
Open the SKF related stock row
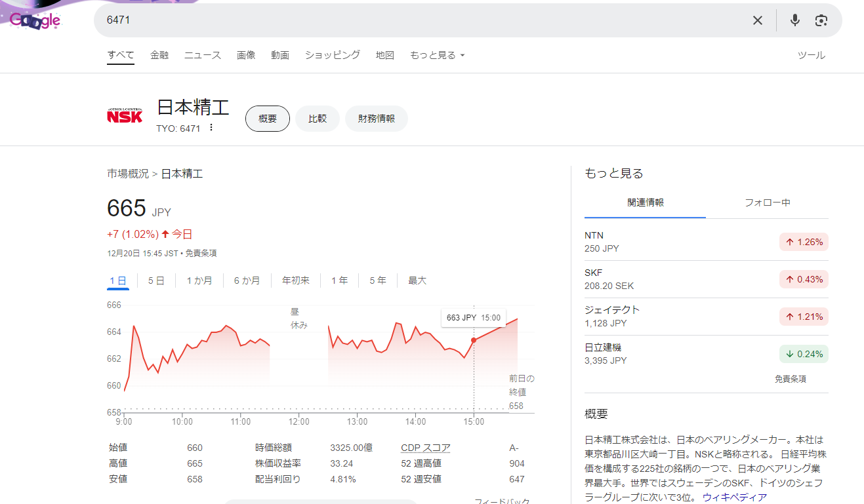(707, 279)
